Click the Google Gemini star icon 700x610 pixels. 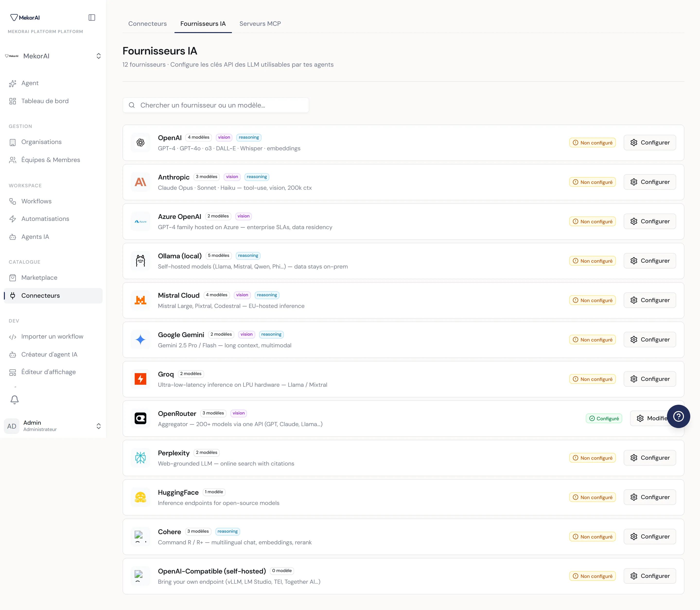[x=140, y=340]
